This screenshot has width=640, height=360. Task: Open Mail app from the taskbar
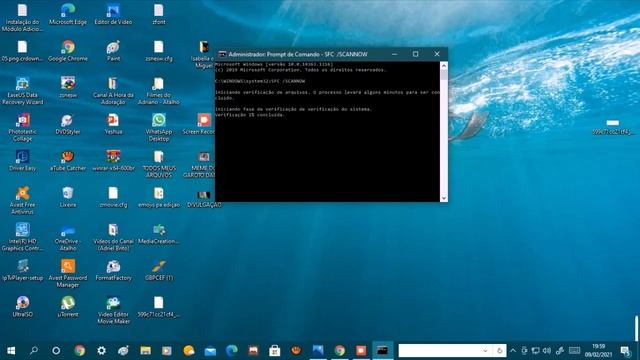210,351
